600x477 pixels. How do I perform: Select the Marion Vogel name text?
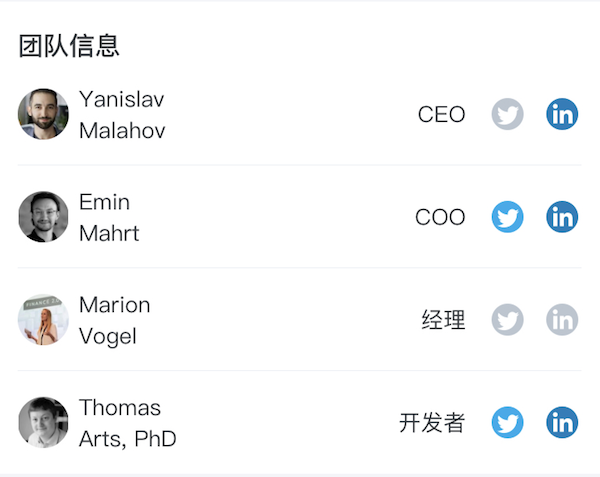[114, 321]
